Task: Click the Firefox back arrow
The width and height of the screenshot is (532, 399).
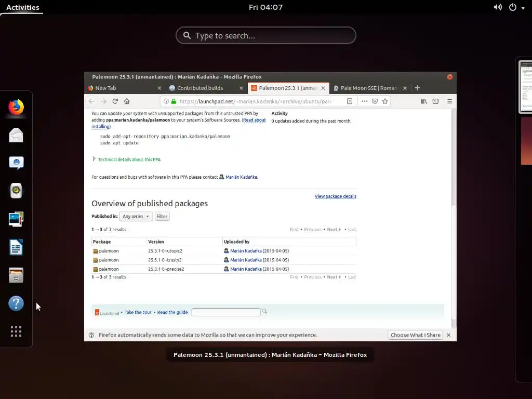Action: coord(91,101)
